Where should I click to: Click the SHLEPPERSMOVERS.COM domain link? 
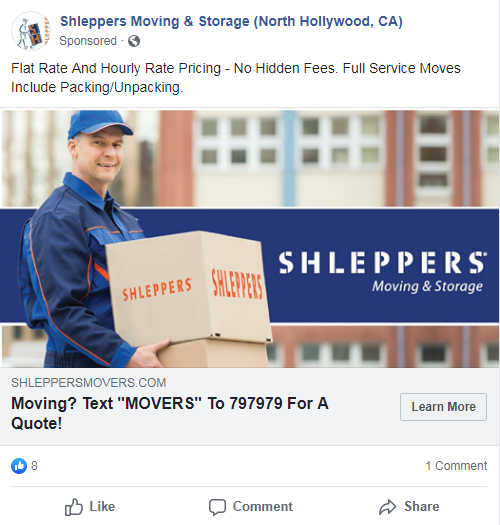[x=88, y=383]
